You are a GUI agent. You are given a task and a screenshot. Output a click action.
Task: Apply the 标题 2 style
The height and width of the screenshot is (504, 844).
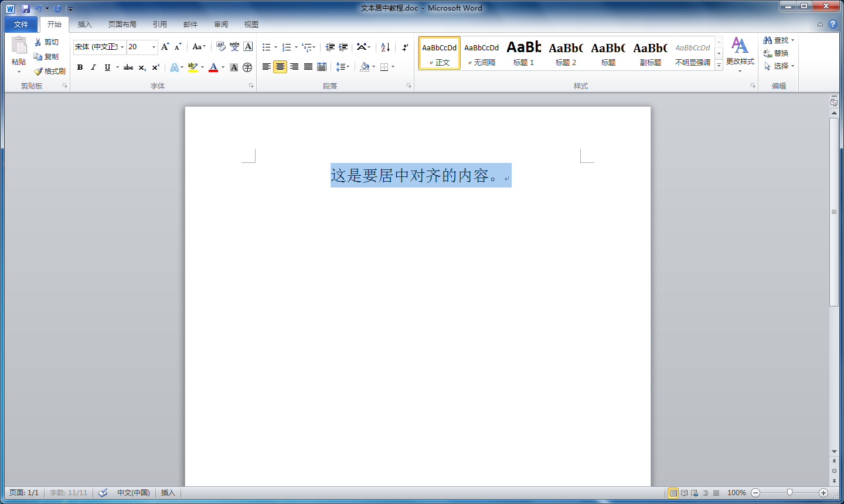566,53
